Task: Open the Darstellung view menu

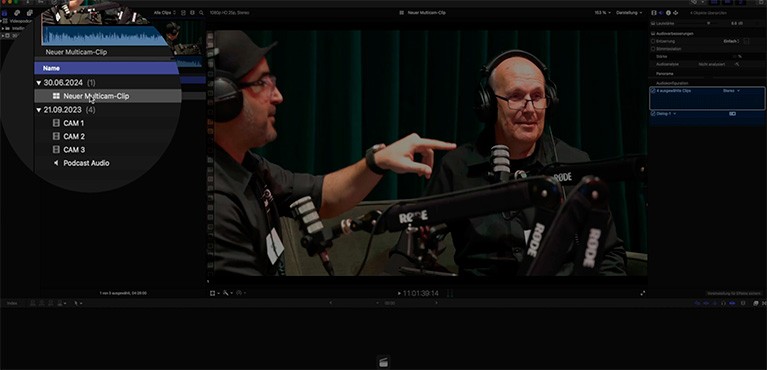Action: point(629,13)
